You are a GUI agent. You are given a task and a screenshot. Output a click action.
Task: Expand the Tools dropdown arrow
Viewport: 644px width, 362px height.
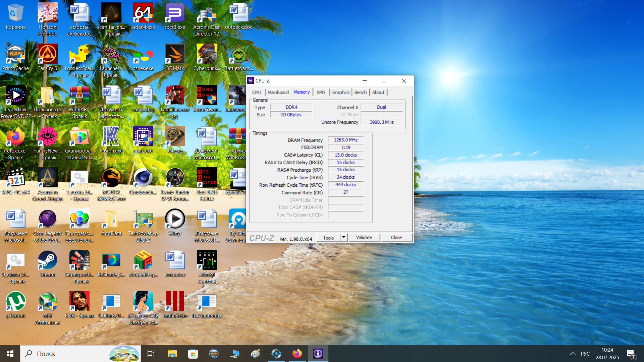(x=343, y=237)
